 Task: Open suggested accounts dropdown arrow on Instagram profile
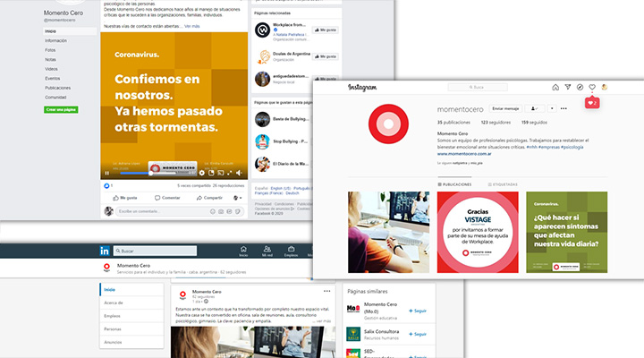[552, 108]
